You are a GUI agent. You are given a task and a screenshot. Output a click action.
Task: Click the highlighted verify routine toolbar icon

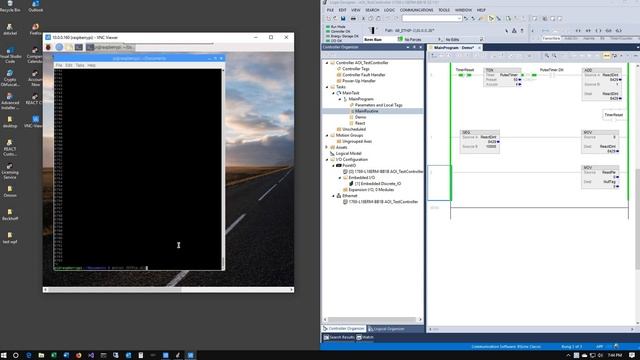pos(491,18)
